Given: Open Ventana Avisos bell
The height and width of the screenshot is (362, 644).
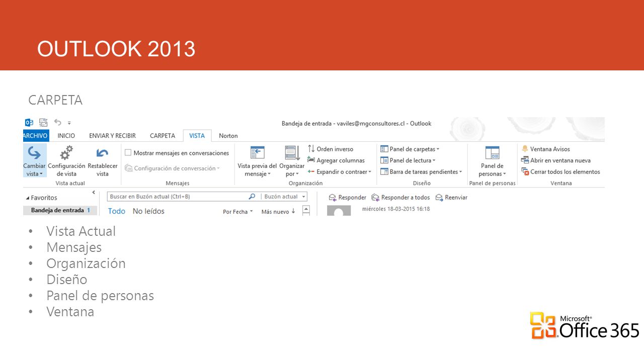Looking at the screenshot, I should click(x=546, y=149).
